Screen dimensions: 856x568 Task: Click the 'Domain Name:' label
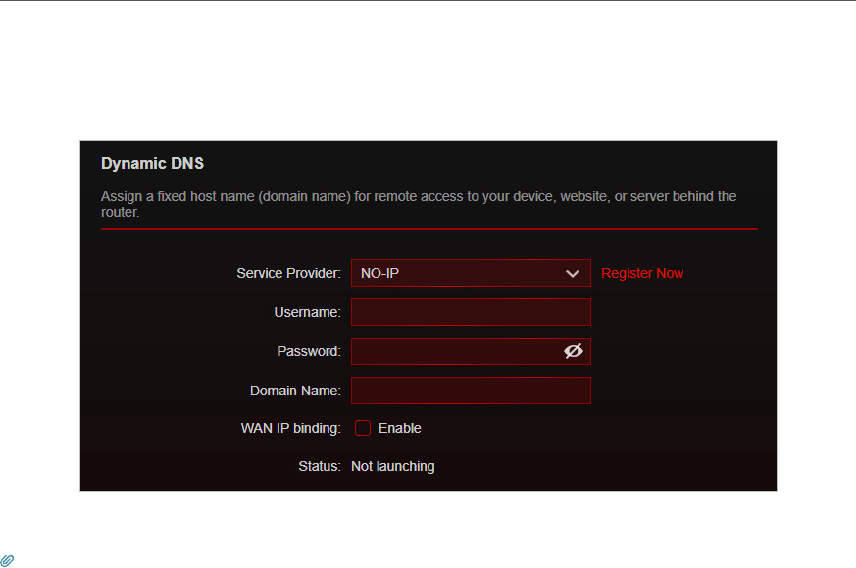295,390
